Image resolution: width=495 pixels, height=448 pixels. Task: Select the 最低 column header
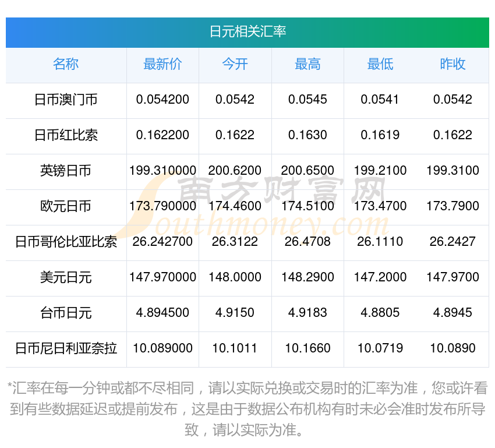click(x=380, y=64)
